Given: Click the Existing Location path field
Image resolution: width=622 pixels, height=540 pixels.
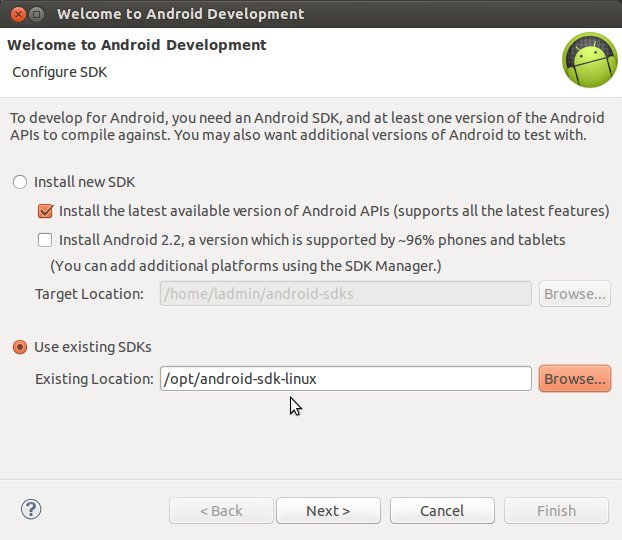Looking at the screenshot, I should click(x=346, y=379).
